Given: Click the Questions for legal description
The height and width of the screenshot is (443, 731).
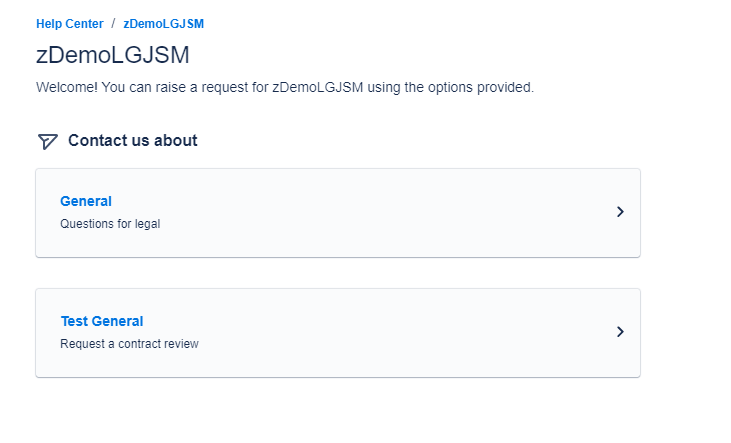Looking at the screenshot, I should 110,224.
